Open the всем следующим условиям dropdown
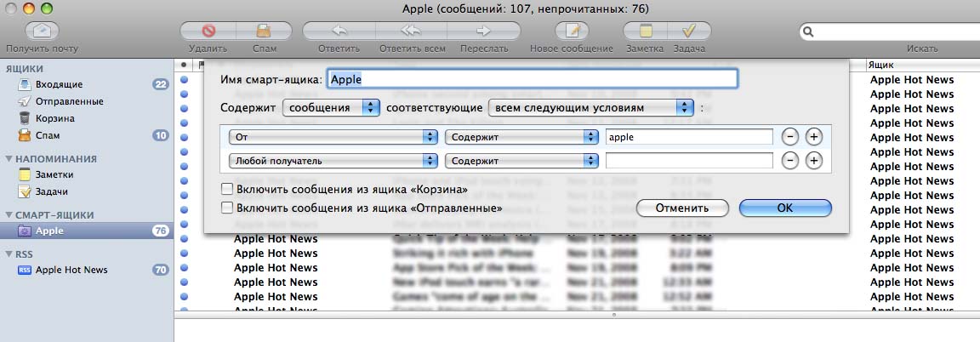This screenshot has width=980, height=342. pyautogui.click(x=590, y=107)
